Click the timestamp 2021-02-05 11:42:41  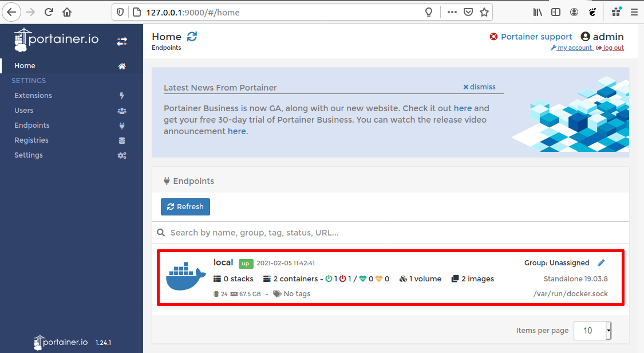click(286, 263)
